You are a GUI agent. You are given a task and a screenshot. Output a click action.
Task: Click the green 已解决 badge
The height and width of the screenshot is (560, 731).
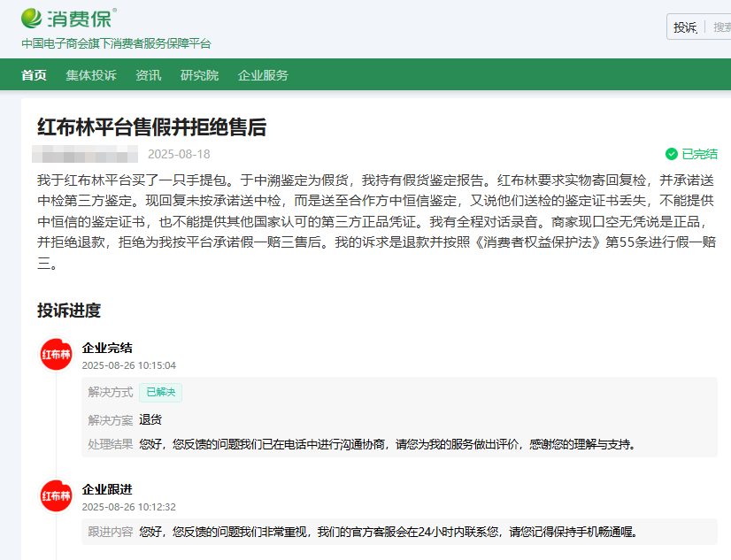160,392
